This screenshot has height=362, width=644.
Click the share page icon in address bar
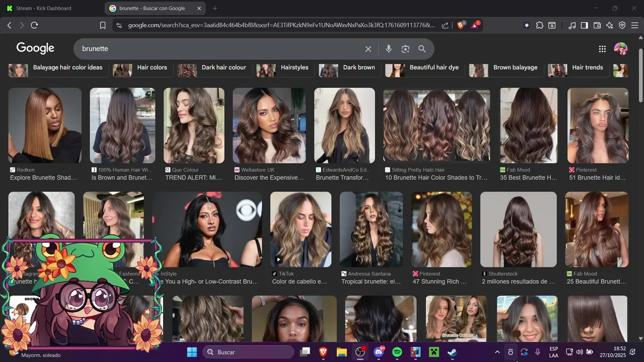point(445,25)
